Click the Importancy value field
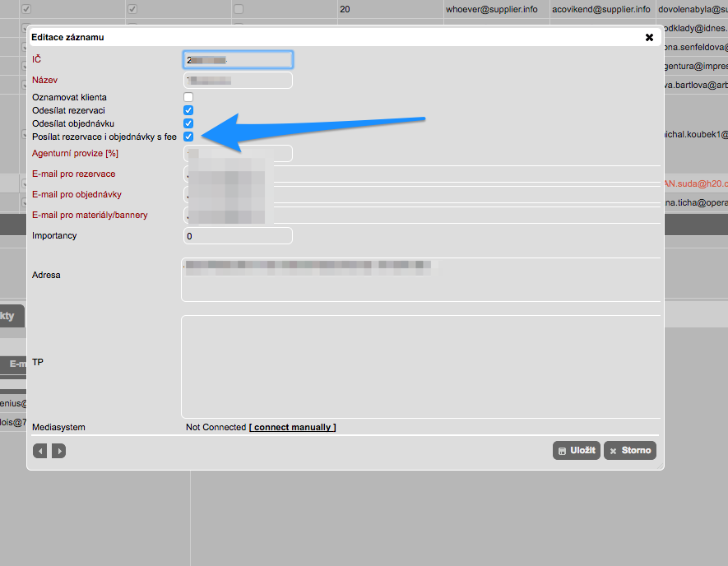728x566 pixels. click(238, 236)
